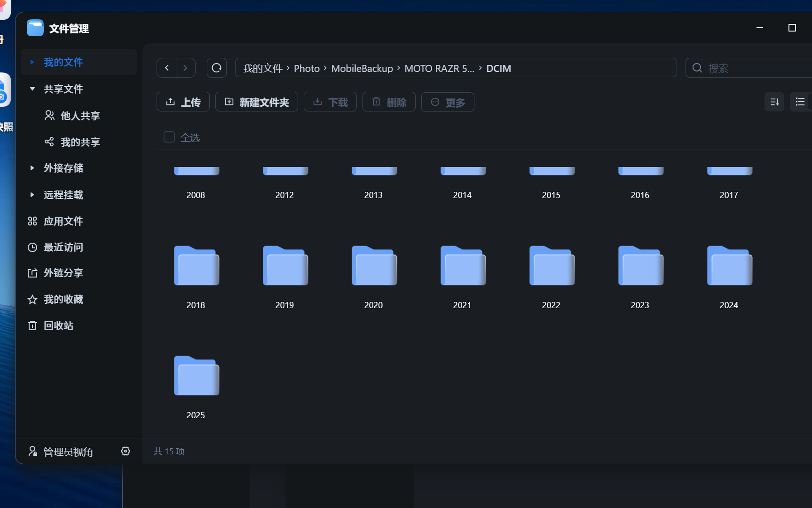Expand the 我的文件 tree arrow

[x=32, y=62]
